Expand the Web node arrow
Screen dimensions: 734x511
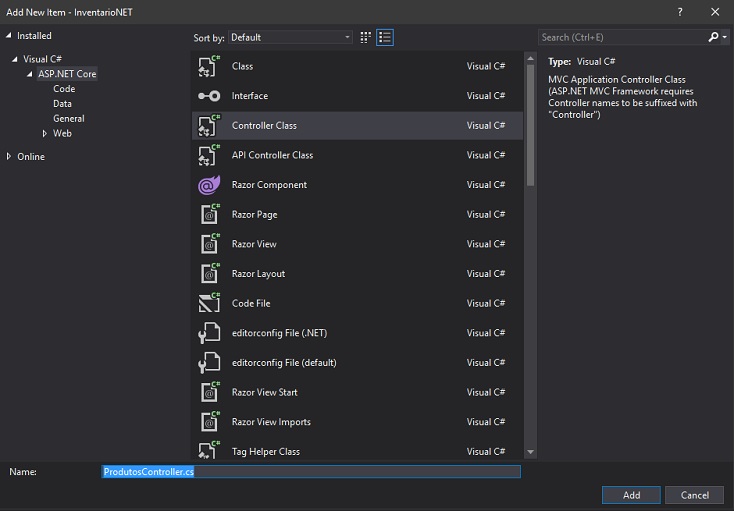tap(45, 133)
